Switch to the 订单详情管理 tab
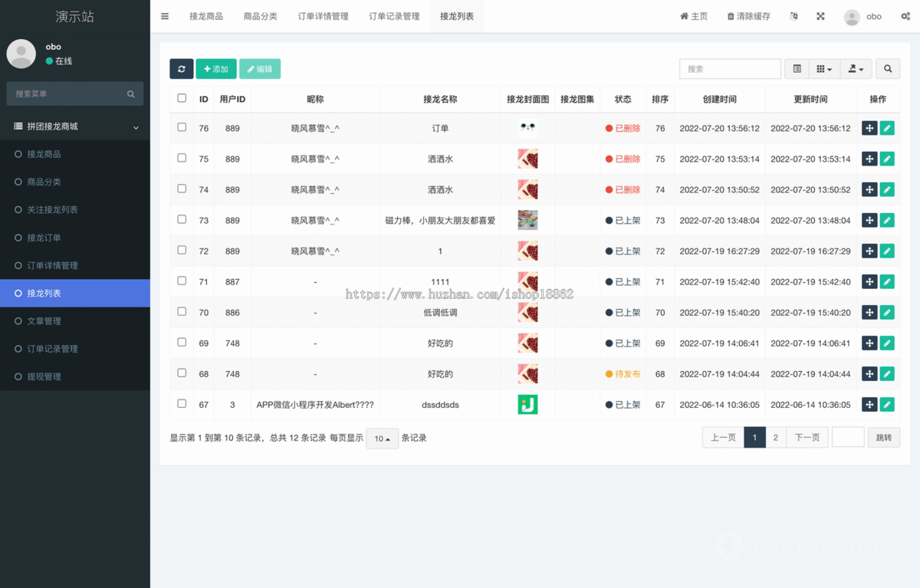920x588 pixels. pyautogui.click(x=323, y=15)
